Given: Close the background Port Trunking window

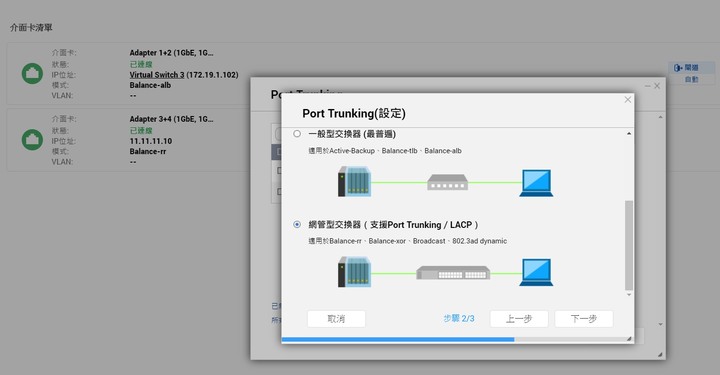Looking at the screenshot, I should click(657, 86).
